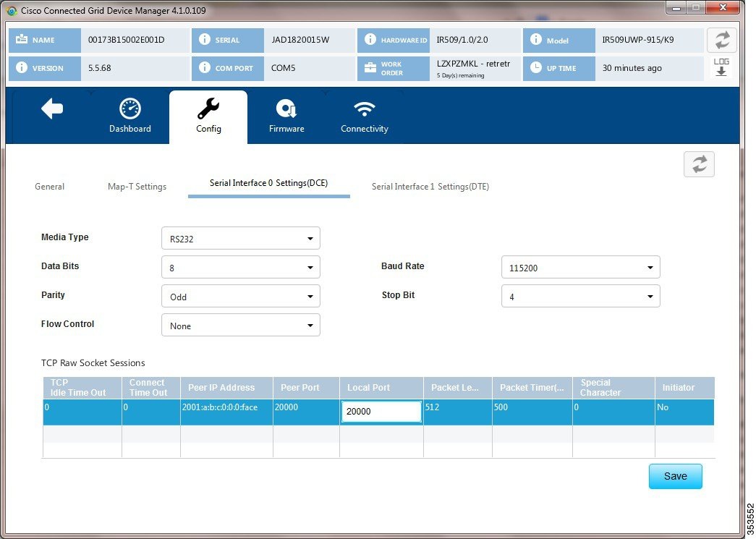Screen dimensions: 756x539
Task: Click the Packet Timer cell 500
Action: [x=532, y=412]
